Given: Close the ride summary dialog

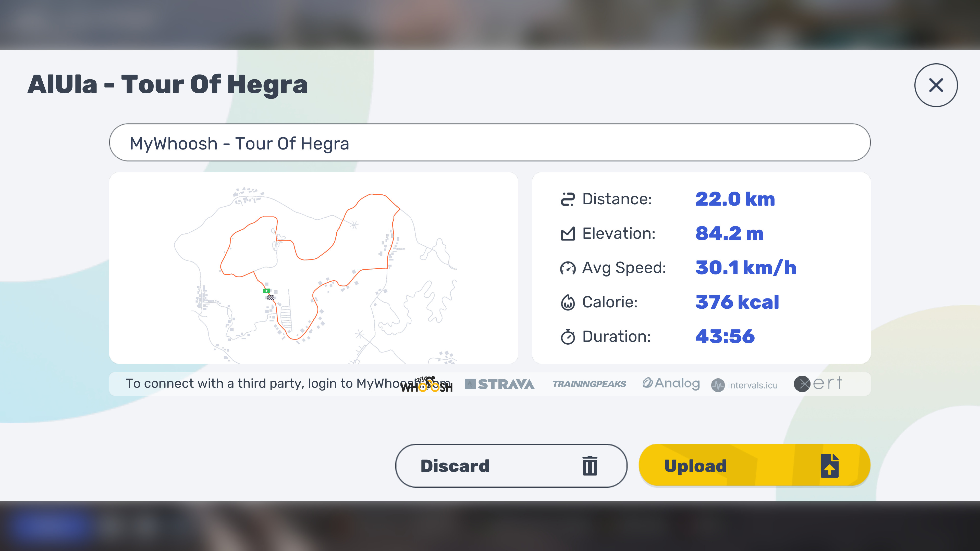Looking at the screenshot, I should (936, 85).
